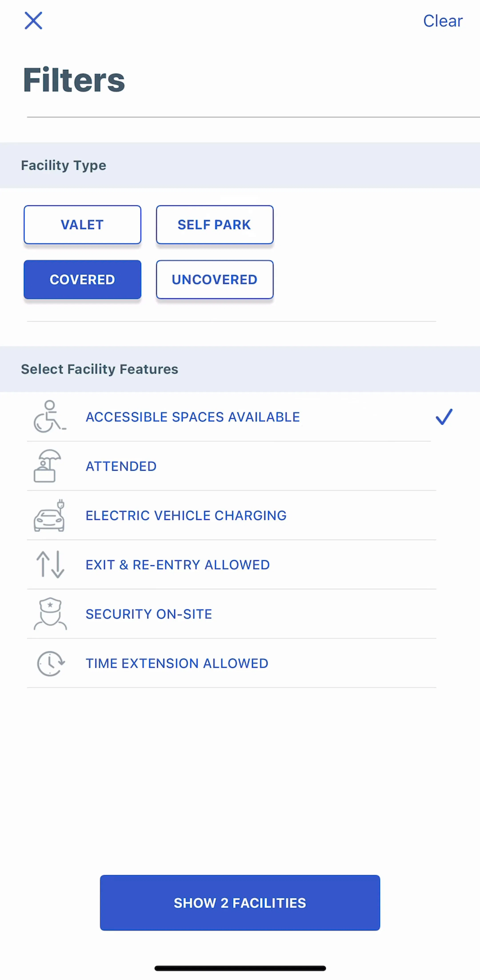
Task: Select SECURITY ON-SITE feature
Action: 231,614
